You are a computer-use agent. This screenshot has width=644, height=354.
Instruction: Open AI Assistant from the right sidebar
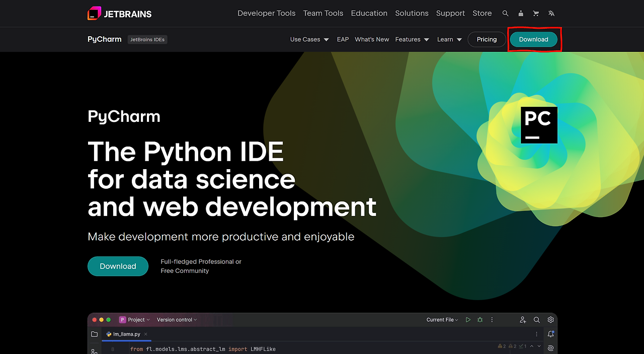tap(550, 347)
